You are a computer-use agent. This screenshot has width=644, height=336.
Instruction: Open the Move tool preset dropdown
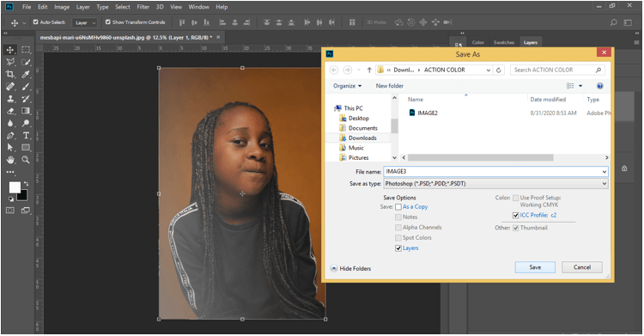coord(24,22)
